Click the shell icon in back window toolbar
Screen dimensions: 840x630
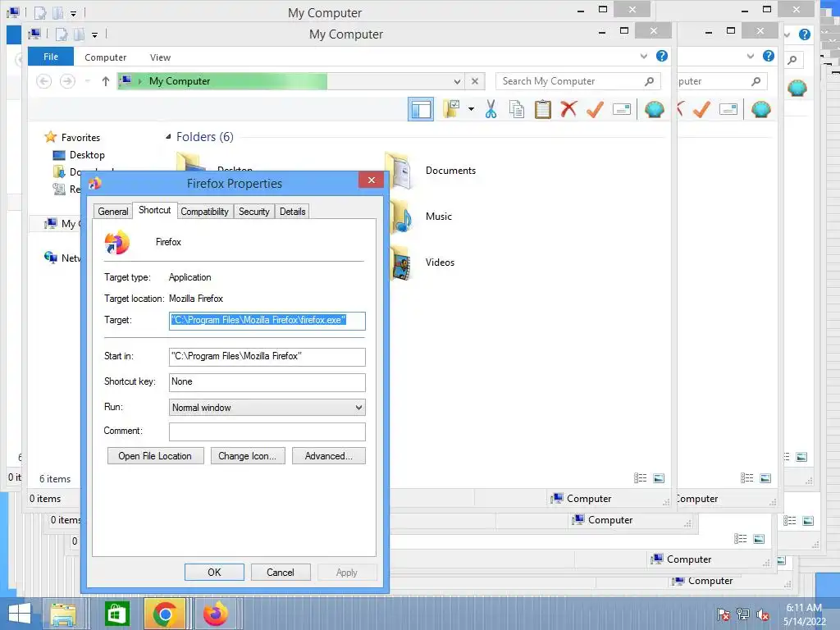(x=760, y=109)
